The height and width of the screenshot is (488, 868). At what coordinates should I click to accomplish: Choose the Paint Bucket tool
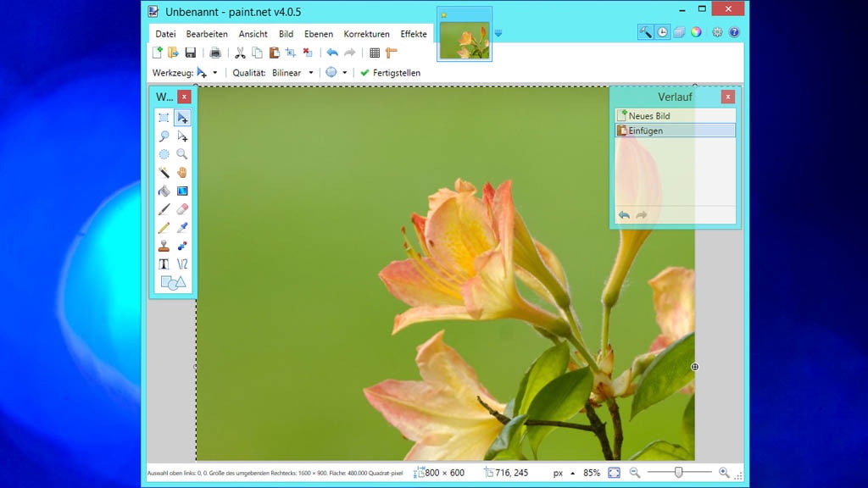coord(164,191)
